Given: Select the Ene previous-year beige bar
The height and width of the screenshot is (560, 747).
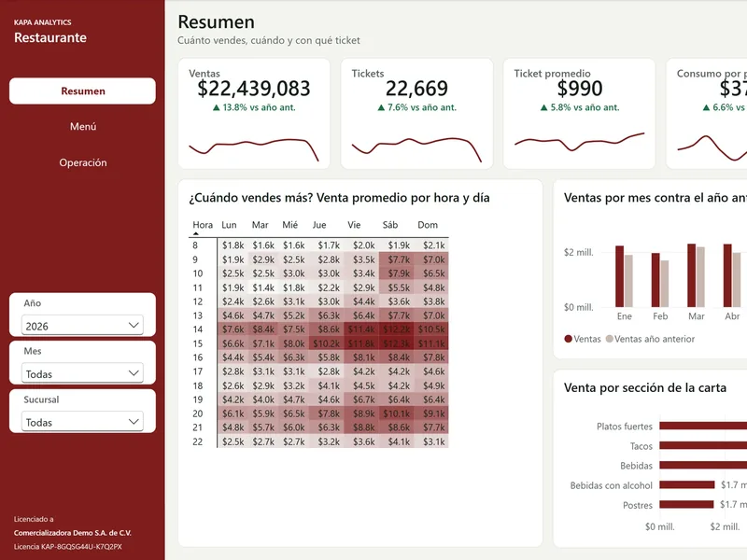Looking at the screenshot, I should pyautogui.click(x=628, y=281).
